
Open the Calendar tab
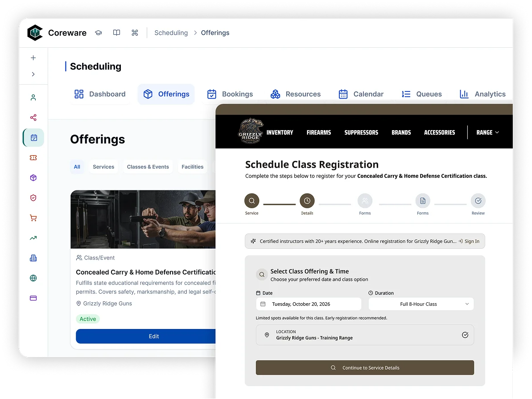pyautogui.click(x=361, y=94)
